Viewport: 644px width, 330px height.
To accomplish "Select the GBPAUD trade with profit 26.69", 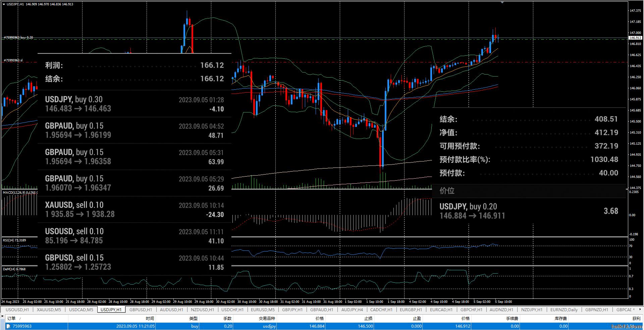I will tap(135, 183).
